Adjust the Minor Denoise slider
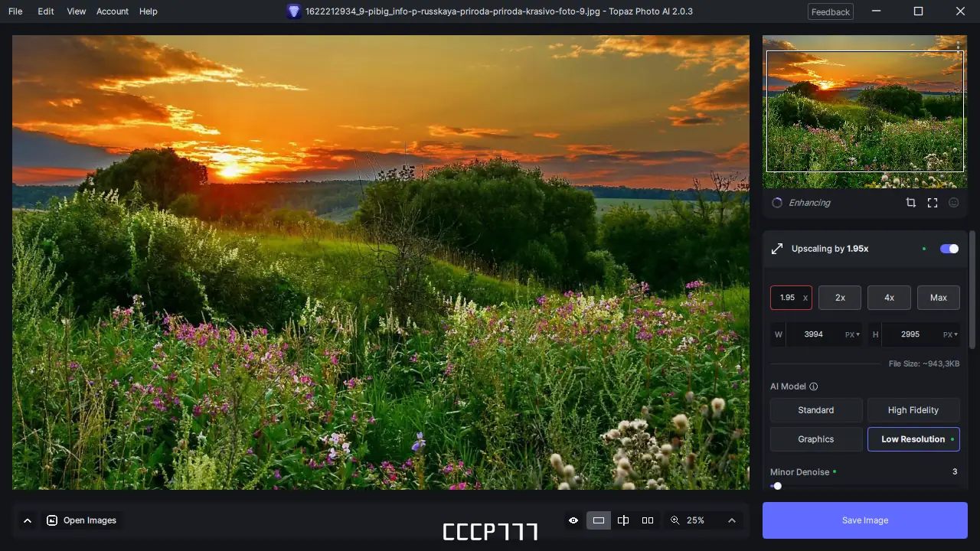 [776, 486]
